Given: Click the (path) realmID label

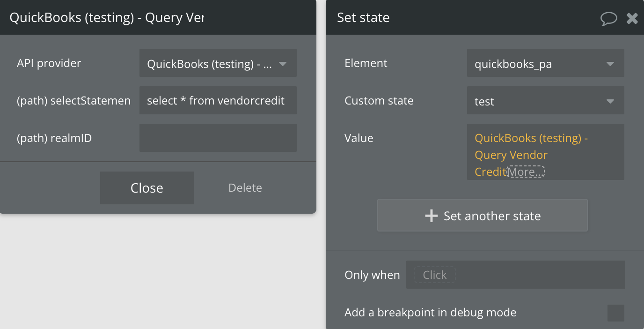Looking at the screenshot, I should point(54,138).
